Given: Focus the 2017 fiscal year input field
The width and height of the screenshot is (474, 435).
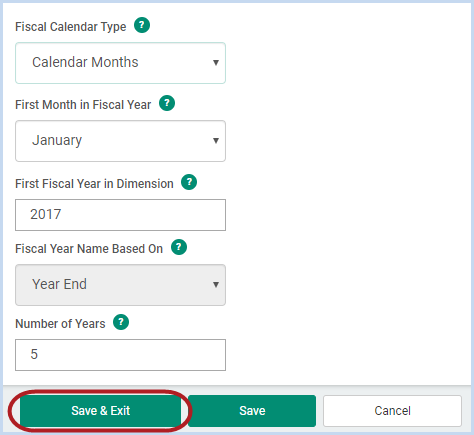Looking at the screenshot, I should point(120,215).
